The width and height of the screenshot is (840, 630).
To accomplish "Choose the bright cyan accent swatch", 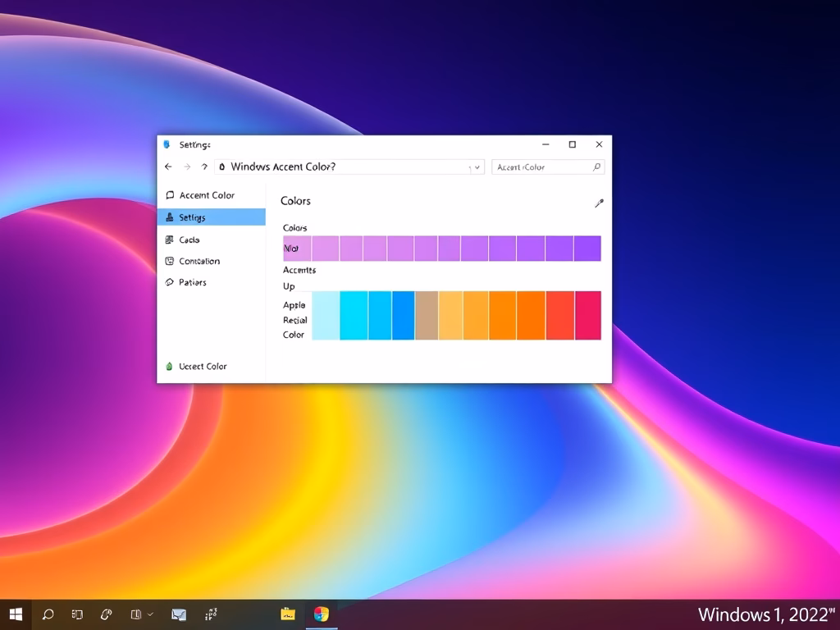I will (354, 316).
